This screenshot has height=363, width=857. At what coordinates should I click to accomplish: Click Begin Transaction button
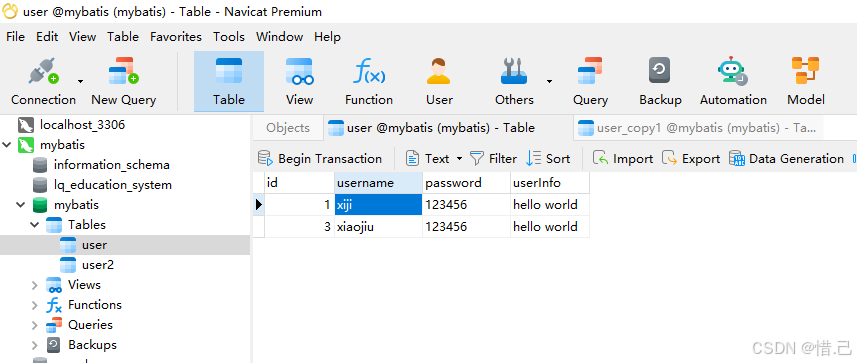coord(320,159)
